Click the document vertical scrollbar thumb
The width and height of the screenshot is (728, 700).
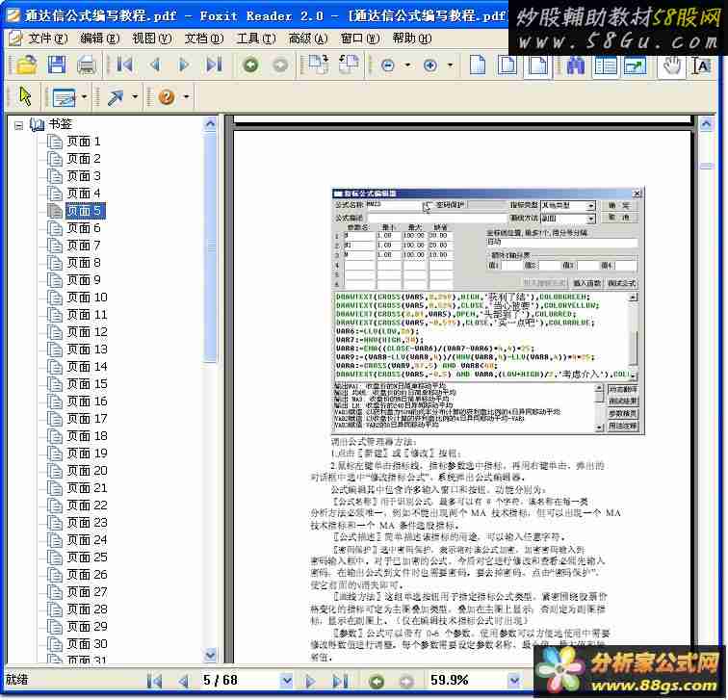pyautogui.click(x=706, y=167)
